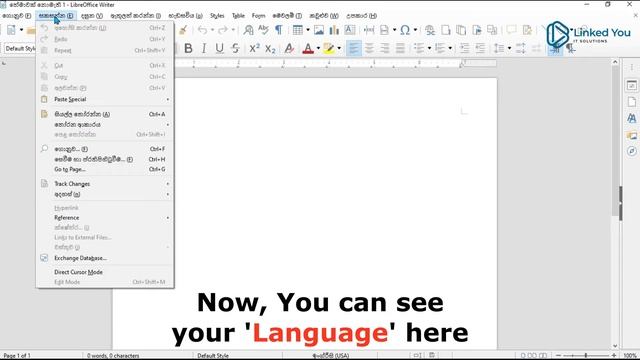Toggle Italic formatting
This screenshot has width=640, height=360.
click(x=204, y=49)
